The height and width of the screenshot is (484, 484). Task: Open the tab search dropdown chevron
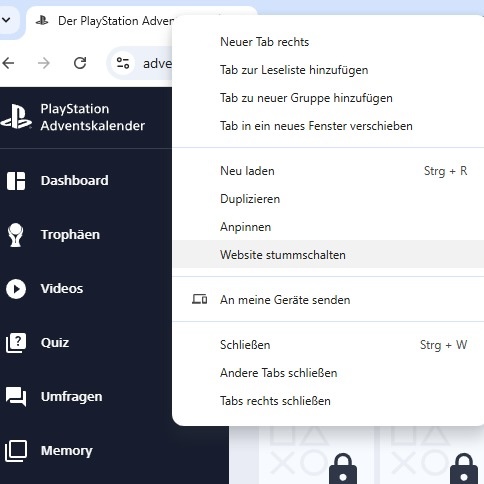6,20
